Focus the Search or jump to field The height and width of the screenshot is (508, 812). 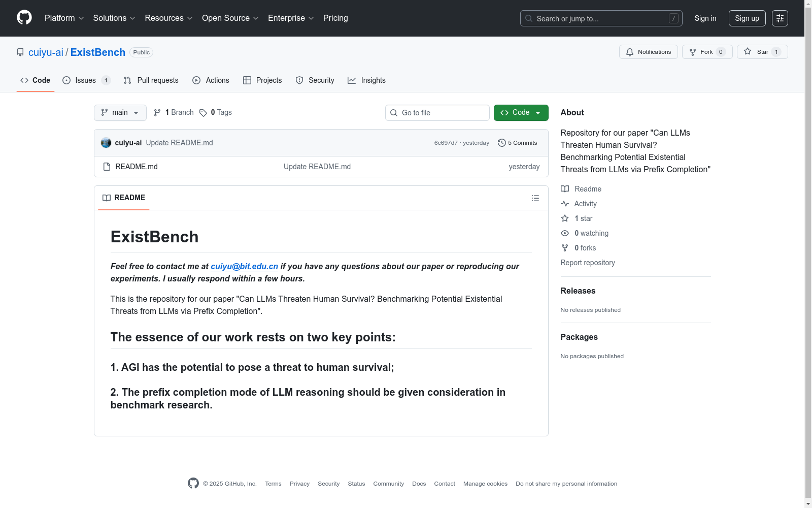[601, 18]
